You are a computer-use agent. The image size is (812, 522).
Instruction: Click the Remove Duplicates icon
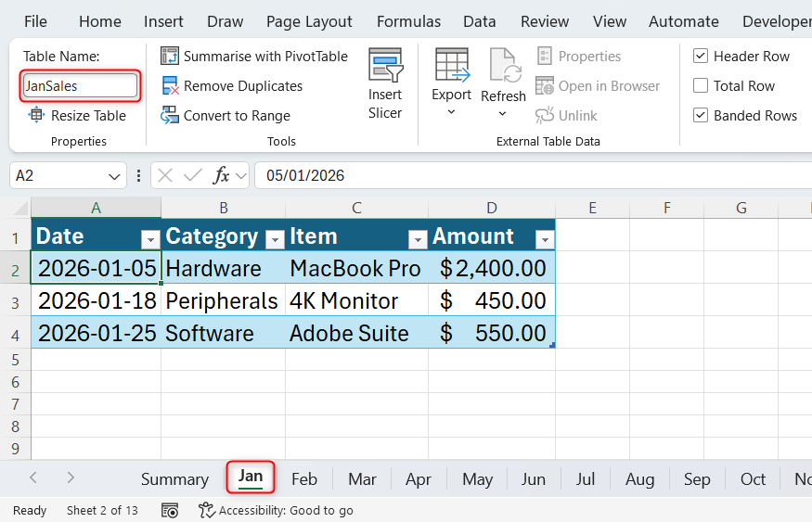[x=171, y=86]
